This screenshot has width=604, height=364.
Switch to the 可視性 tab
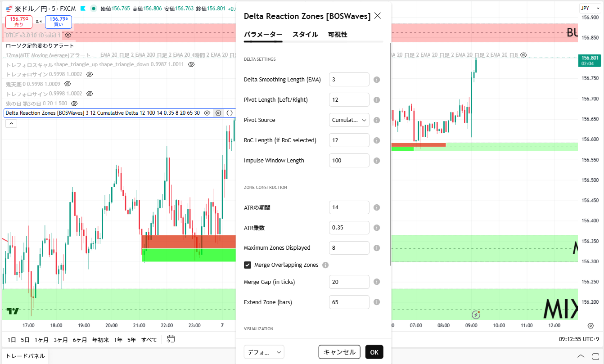pyautogui.click(x=337, y=35)
